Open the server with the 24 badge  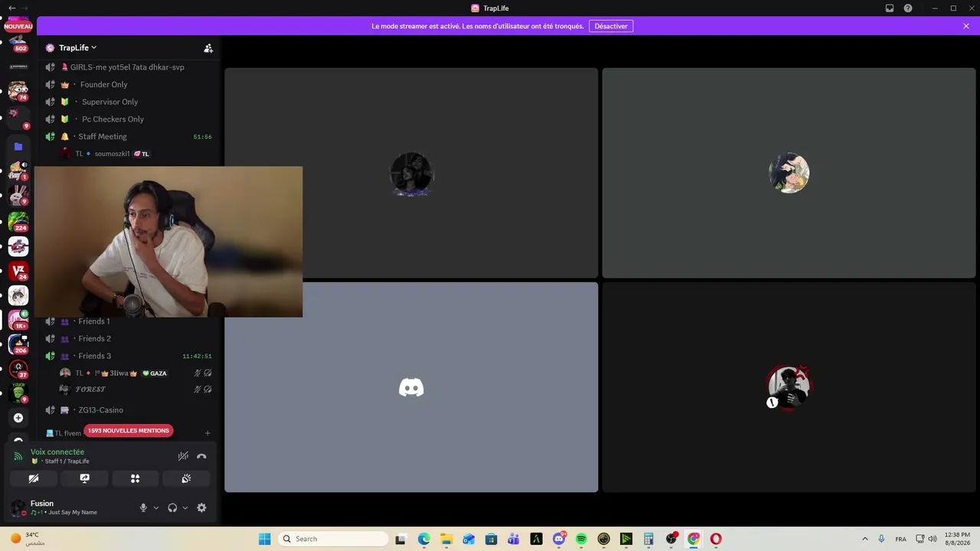coord(18,271)
